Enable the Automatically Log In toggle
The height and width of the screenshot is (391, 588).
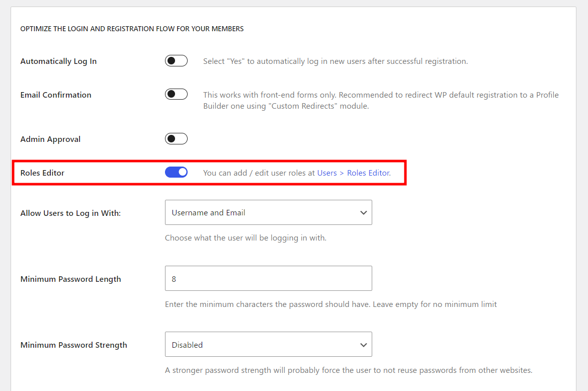(x=176, y=61)
